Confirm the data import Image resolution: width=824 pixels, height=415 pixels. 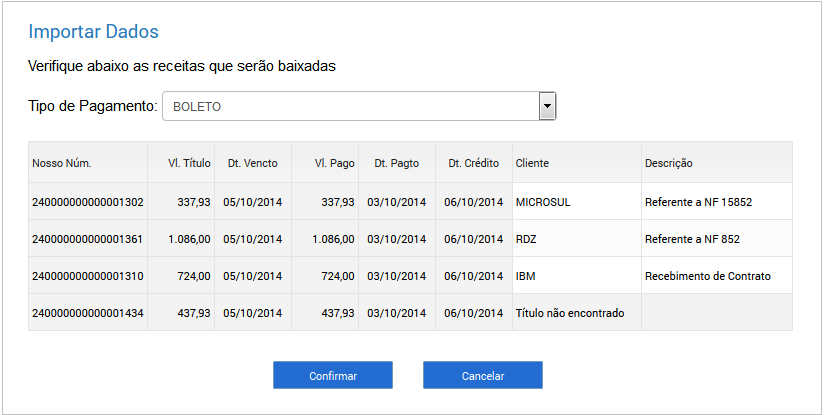pos(333,375)
